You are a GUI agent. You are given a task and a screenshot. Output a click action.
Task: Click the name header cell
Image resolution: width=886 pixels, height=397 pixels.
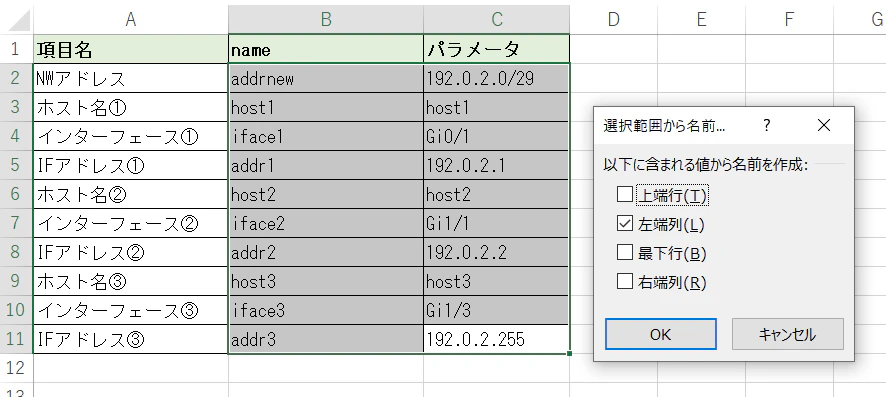(x=326, y=49)
